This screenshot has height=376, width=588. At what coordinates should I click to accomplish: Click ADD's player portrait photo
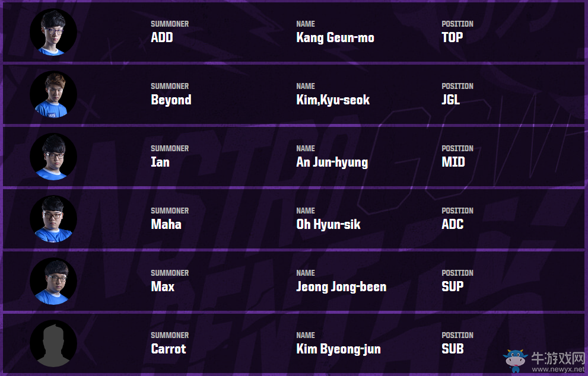(x=53, y=32)
